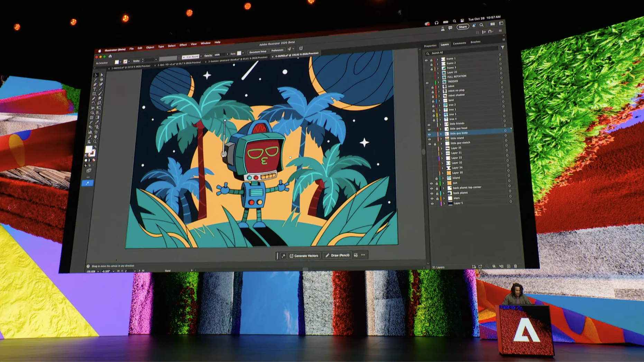644x362 pixels.
Task: Select the Hand tool
Action: pyautogui.click(x=95, y=137)
